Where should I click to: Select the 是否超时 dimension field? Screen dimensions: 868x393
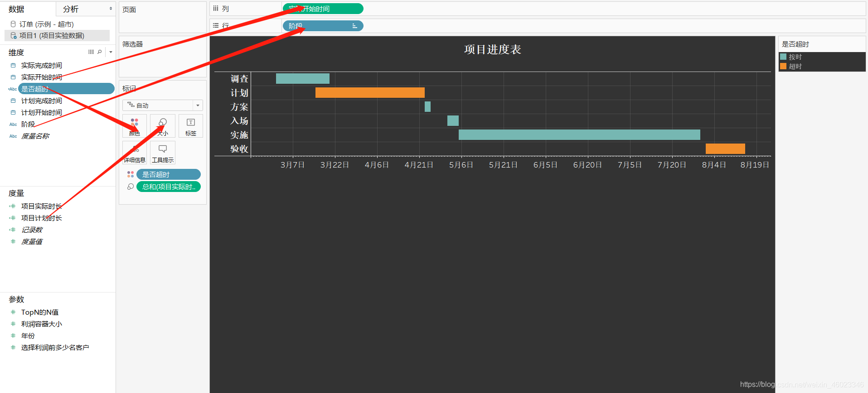(66, 89)
